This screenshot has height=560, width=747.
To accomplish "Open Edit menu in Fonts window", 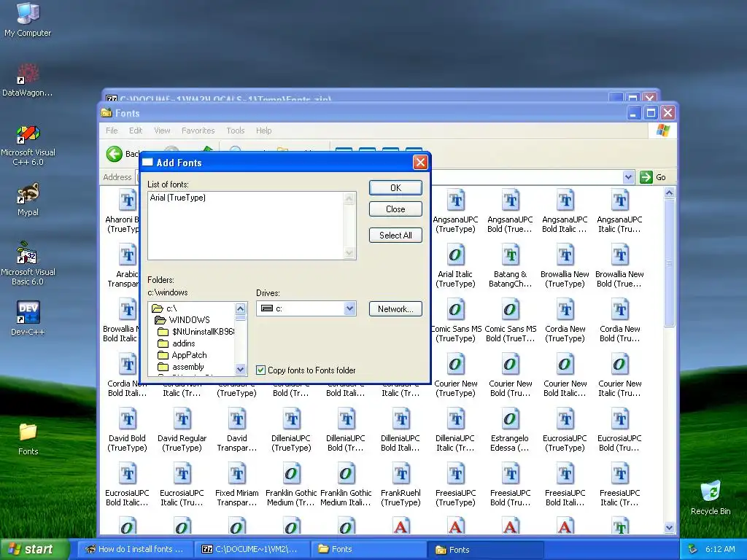I will click(135, 131).
